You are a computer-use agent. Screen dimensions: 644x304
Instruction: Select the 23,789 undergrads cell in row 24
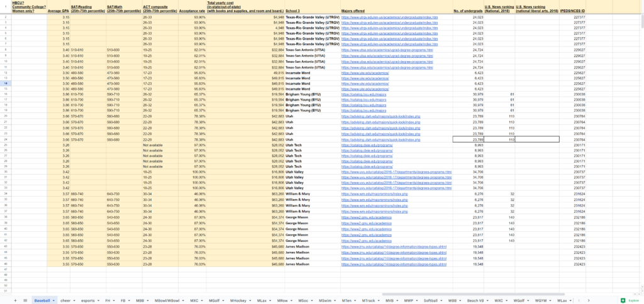(468, 140)
